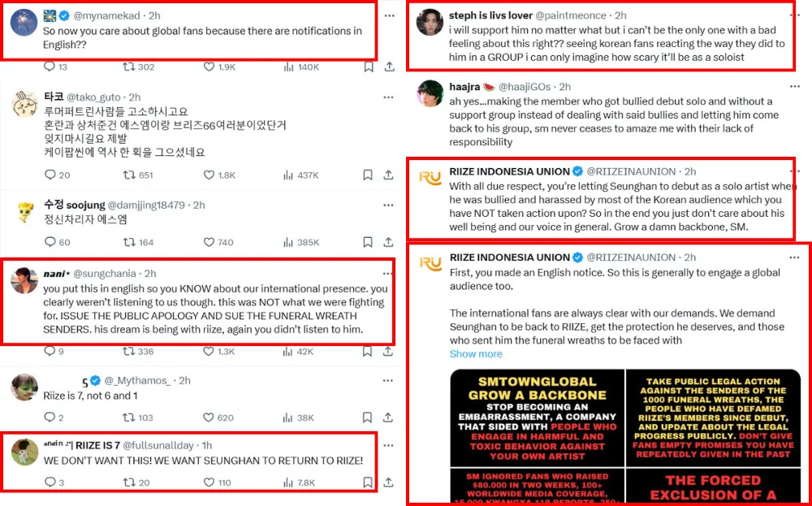Open haajra's profile picture avatar
812x506 pixels.
point(430,93)
